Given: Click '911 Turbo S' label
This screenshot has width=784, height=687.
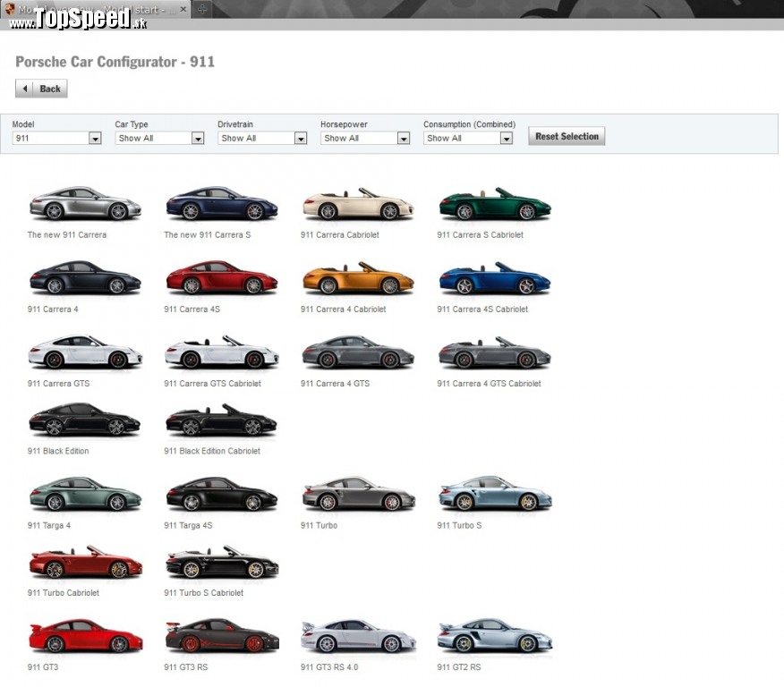Looking at the screenshot, I should click(x=459, y=525).
